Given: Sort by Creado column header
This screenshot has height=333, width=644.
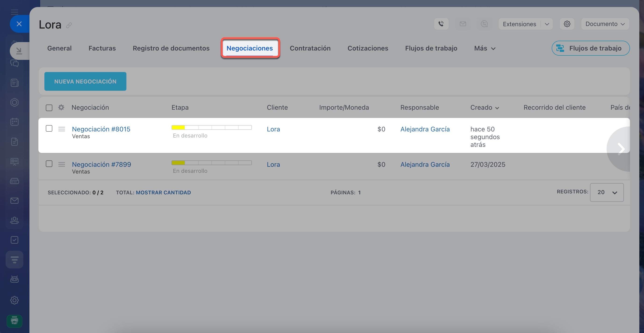Looking at the screenshot, I should click(x=484, y=108).
